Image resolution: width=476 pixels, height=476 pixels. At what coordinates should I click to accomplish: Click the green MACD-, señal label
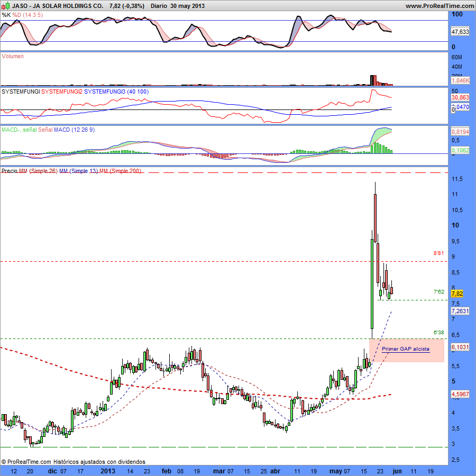[x=19, y=130]
